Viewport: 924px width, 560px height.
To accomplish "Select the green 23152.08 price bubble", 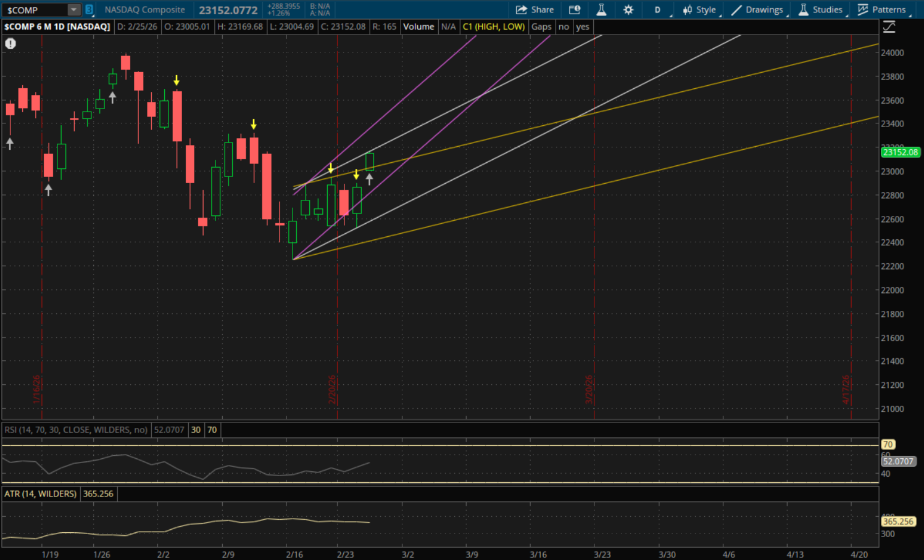I will click(900, 152).
